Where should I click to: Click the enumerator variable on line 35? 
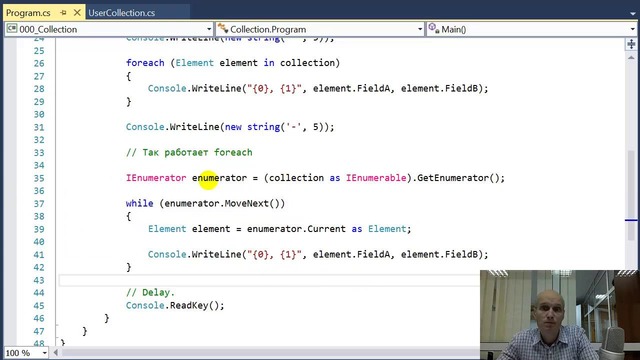click(x=219, y=178)
